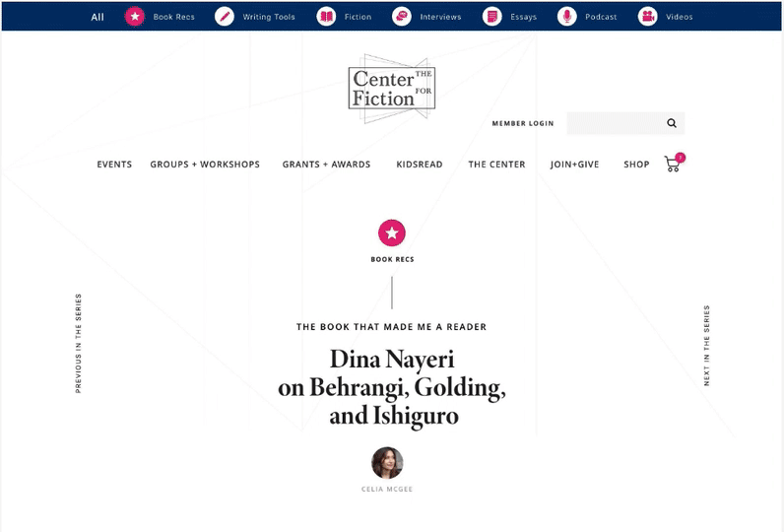The image size is (784, 532).
Task: Click the cart item count badge
Action: [x=680, y=158]
